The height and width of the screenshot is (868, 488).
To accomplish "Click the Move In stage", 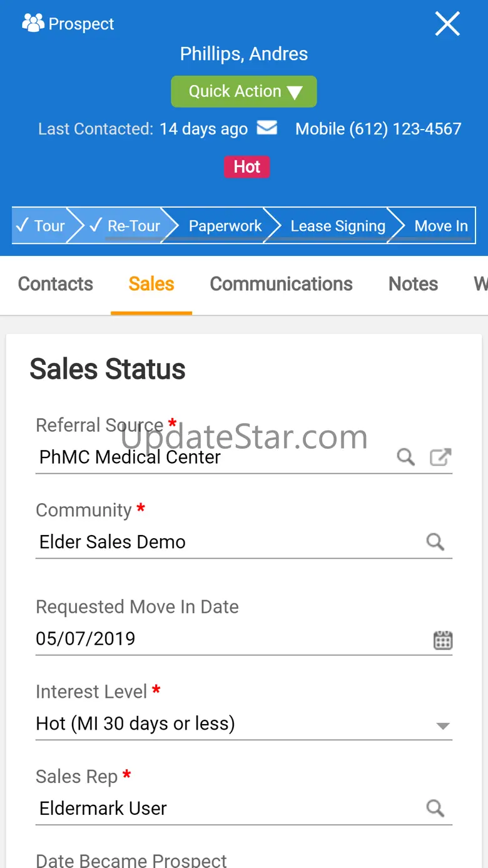I will (x=440, y=226).
